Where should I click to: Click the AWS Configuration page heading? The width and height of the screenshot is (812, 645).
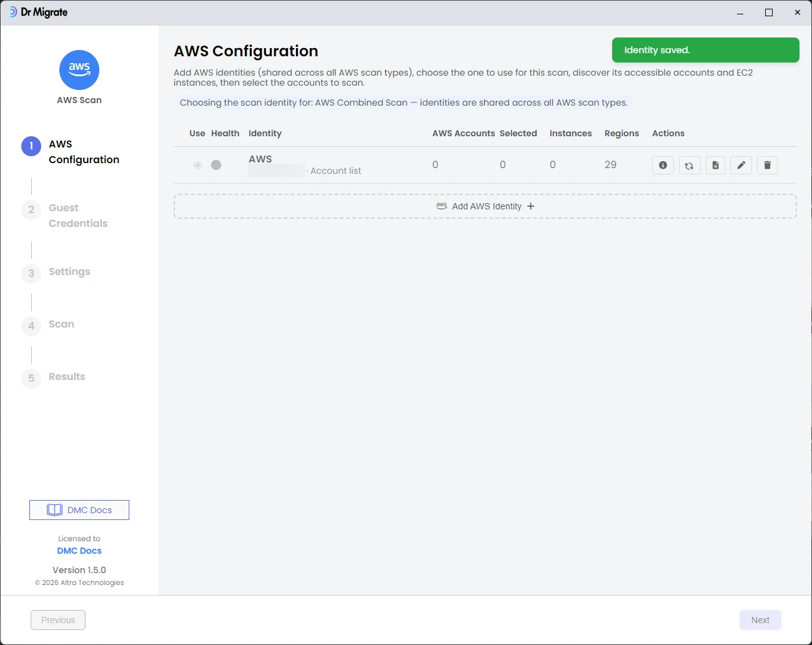pyautogui.click(x=246, y=51)
